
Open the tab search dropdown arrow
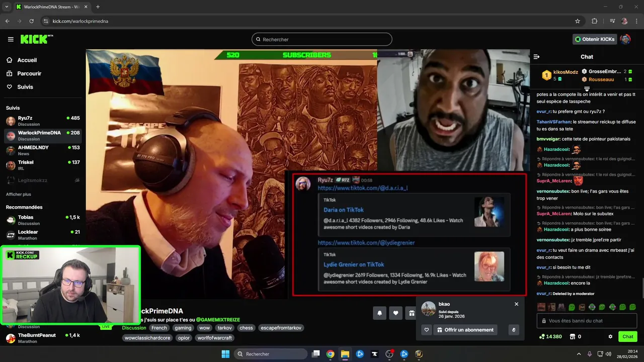coord(7,7)
